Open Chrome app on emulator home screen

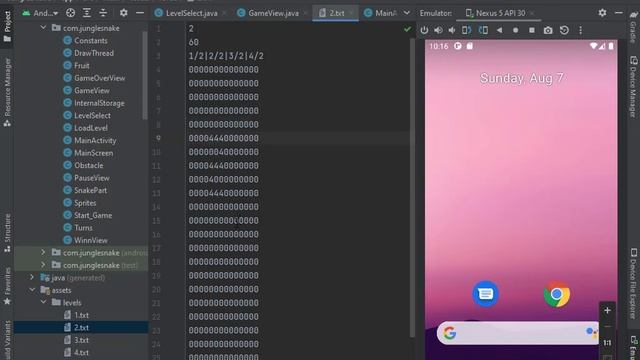tap(557, 294)
